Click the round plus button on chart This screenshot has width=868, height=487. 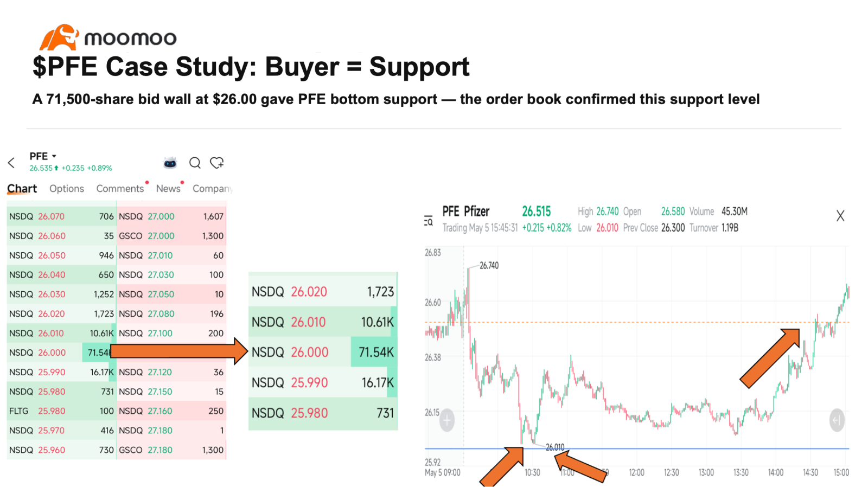pos(447,420)
